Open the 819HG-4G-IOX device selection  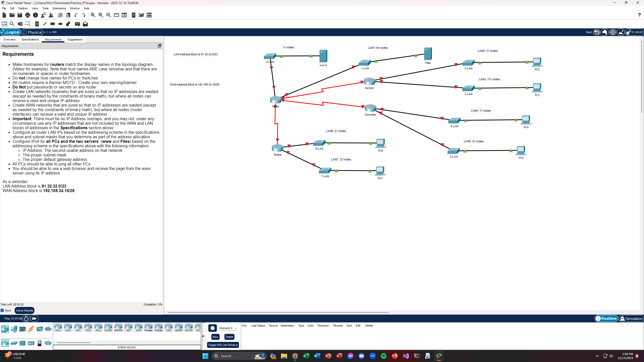[x=127, y=347]
